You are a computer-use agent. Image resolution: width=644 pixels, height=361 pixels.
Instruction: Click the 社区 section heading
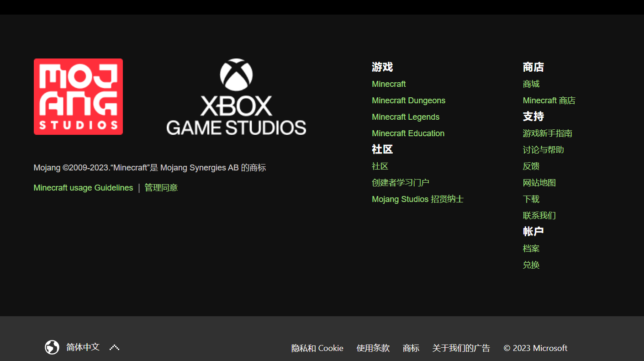382,149
